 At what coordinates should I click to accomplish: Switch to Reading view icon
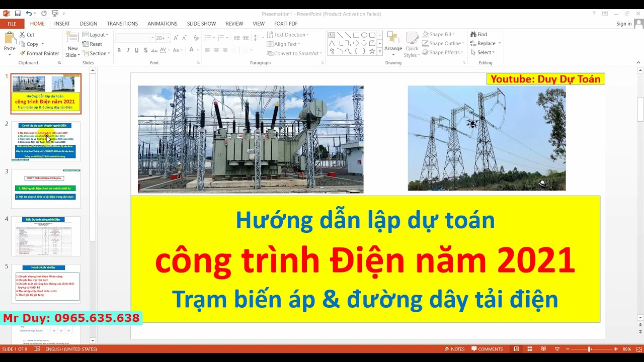pos(543,349)
